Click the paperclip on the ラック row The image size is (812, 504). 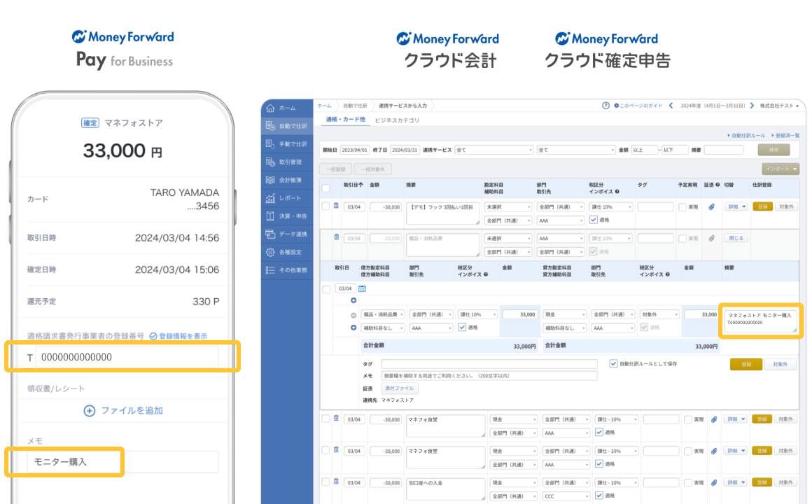[712, 206]
